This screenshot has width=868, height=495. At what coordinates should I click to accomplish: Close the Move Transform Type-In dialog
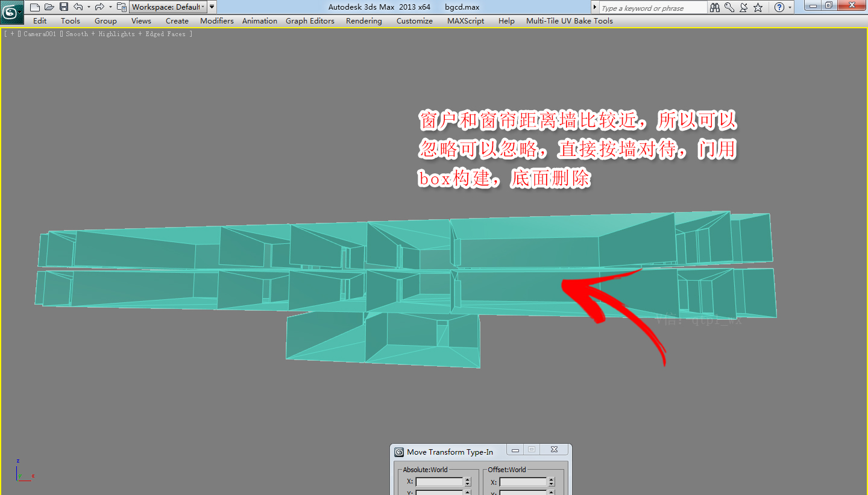pos(555,450)
